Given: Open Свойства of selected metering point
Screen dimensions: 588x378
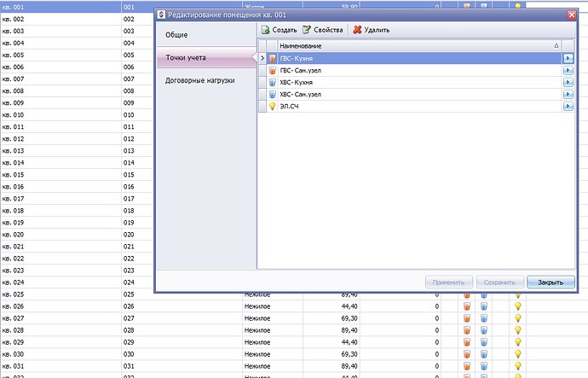Looking at the screenshot, I should pyautogui.click(x=323, y=30).
